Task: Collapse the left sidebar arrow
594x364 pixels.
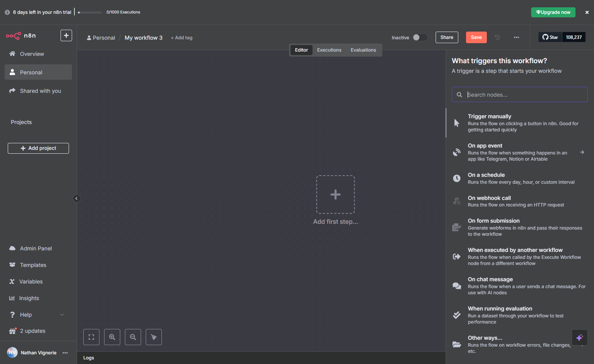Action: 76,198
